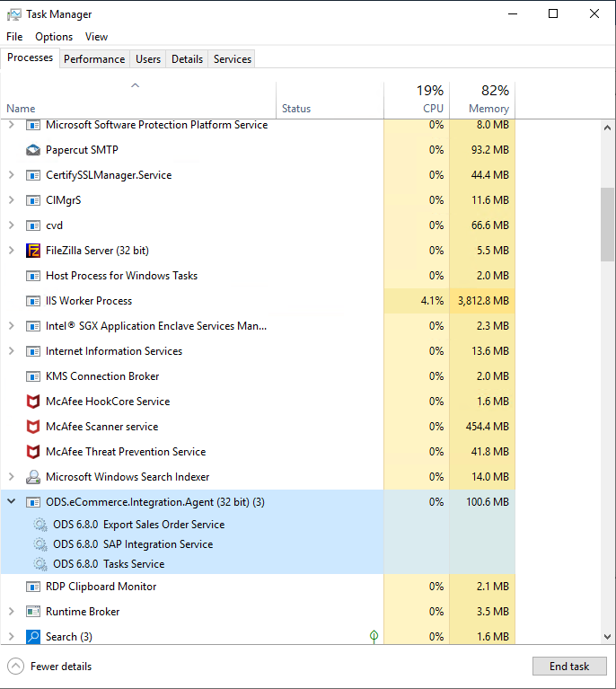Click the Internet Information Services icon
616x689 pixels.
33,351
